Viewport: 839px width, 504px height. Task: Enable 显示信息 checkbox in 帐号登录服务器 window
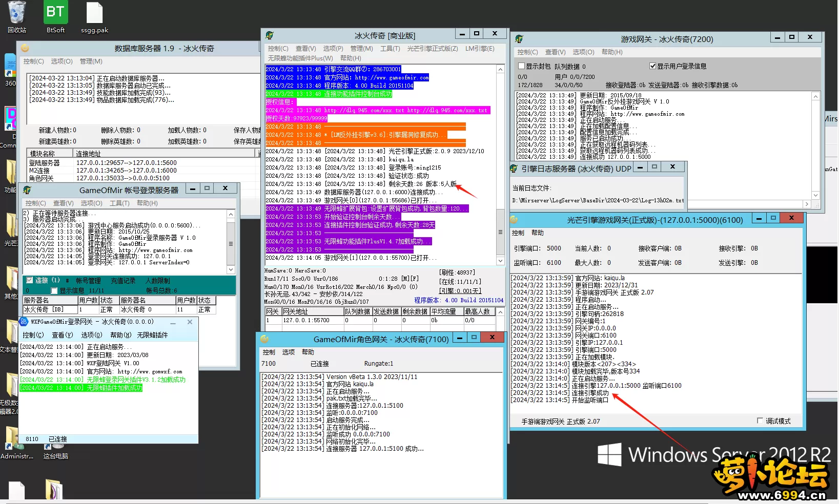point(54,290)
